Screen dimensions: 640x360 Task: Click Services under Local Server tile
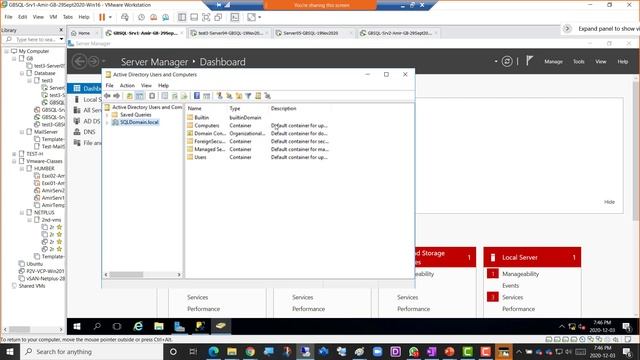513,297
